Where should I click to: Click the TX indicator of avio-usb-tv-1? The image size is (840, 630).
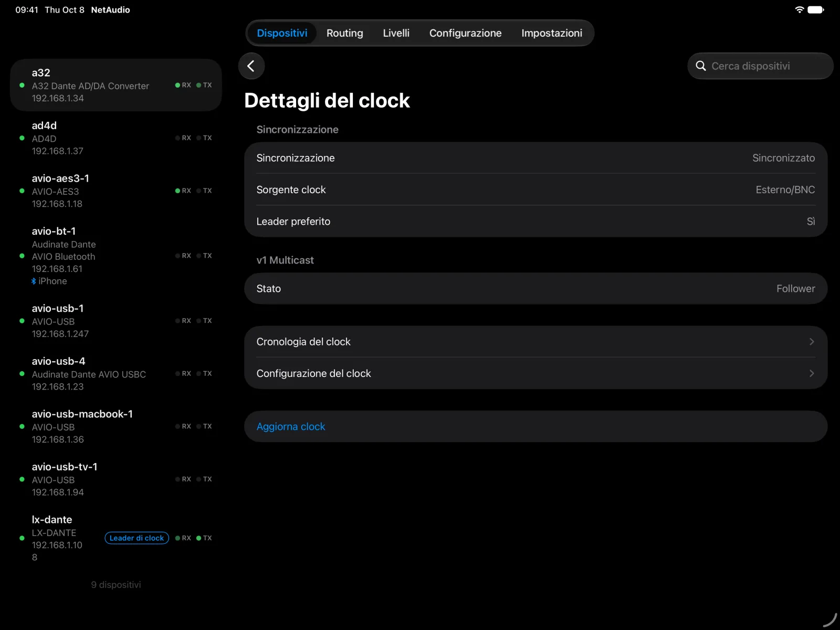click(x=204, y=479)
